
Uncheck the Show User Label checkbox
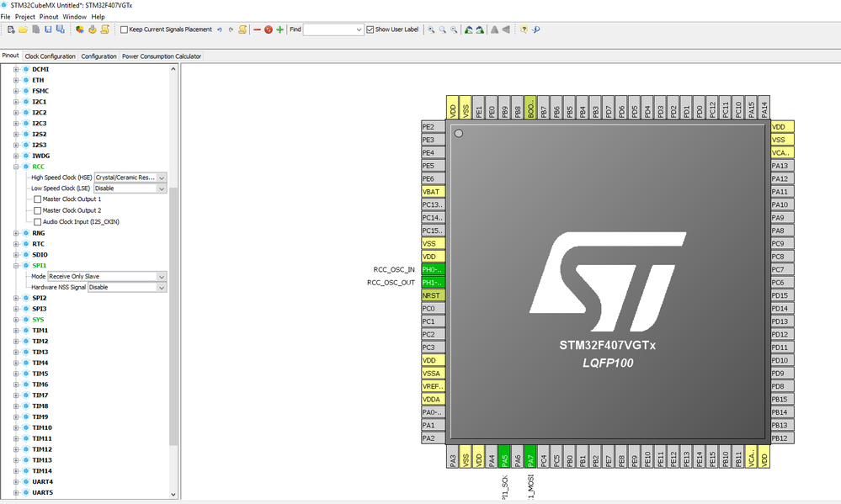tap(370, 29)
